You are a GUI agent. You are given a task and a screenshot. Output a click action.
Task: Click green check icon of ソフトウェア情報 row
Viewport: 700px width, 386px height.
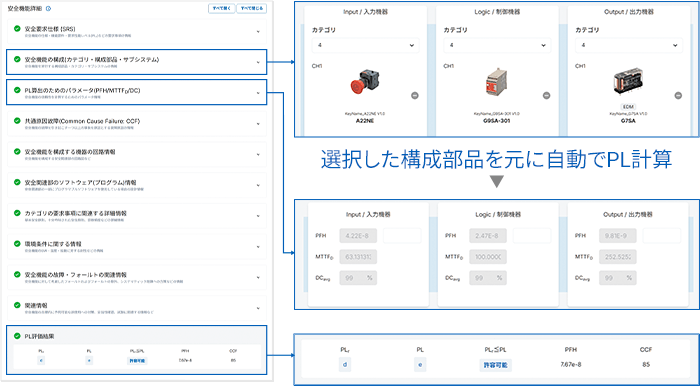point(17,182)
